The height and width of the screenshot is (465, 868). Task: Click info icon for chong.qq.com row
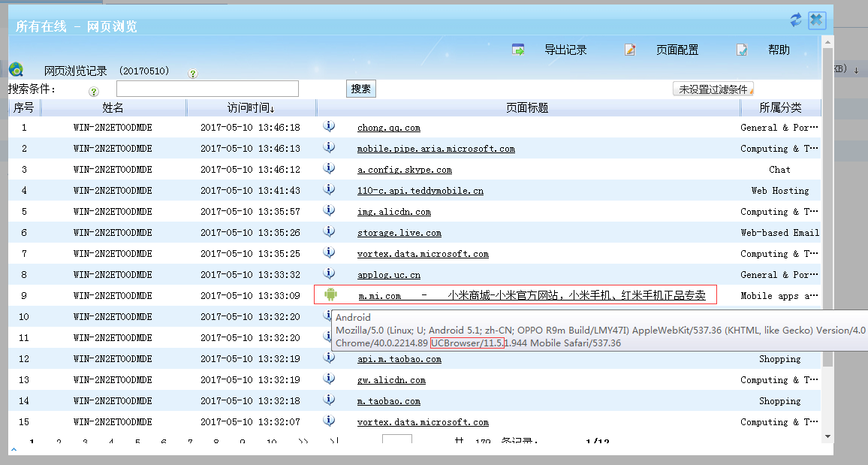(329, 126)
